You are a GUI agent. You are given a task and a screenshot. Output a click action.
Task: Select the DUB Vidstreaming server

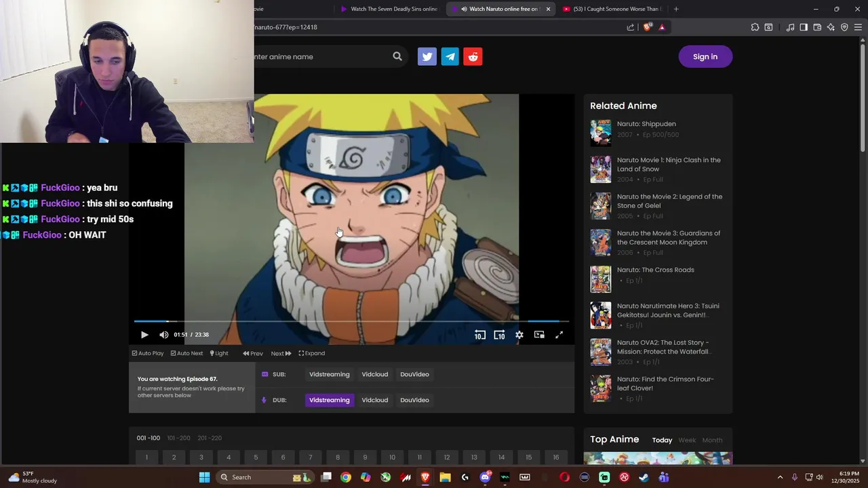pyautogui.click(x=330, y=400)
